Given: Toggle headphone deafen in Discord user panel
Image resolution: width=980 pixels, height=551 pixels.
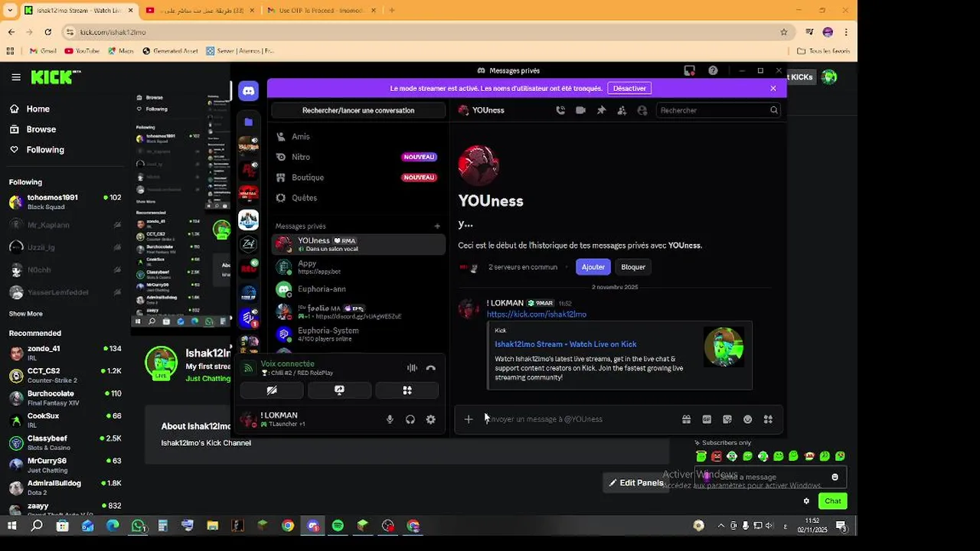Looking at the screenshot, I should point(410,419).
